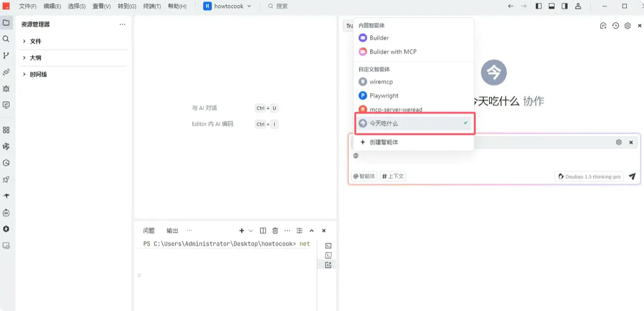Screen dimensions: 644x311
Task: Click the rocket icon in activity bar
Action: tap(6, 179)
